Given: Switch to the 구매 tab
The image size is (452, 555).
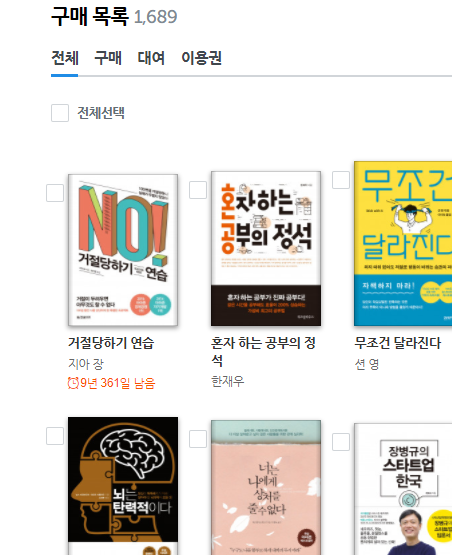Looking at the screenshot, I should point(108,58).
